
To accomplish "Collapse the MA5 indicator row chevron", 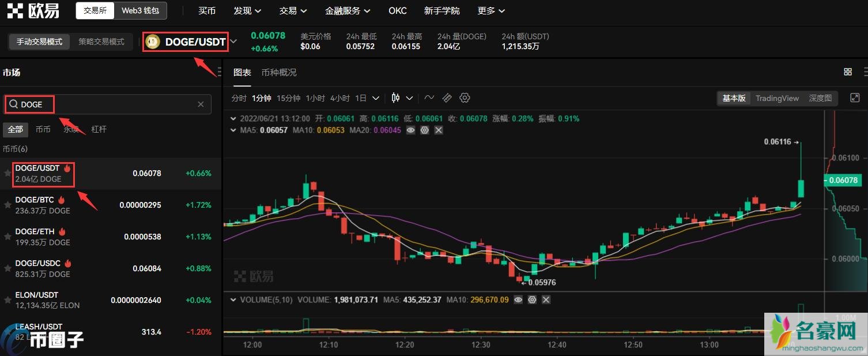I will tap(233, 130).
